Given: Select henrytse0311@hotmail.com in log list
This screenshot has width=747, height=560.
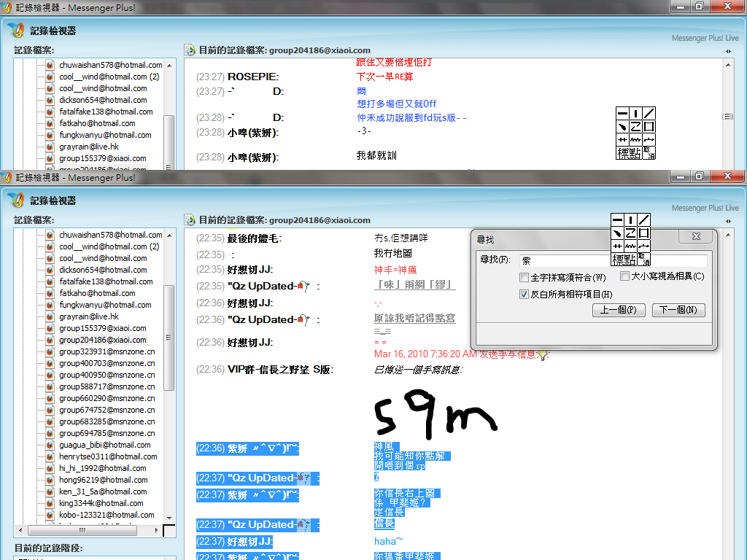Looking at the screenshot, I should click(108, 456).
